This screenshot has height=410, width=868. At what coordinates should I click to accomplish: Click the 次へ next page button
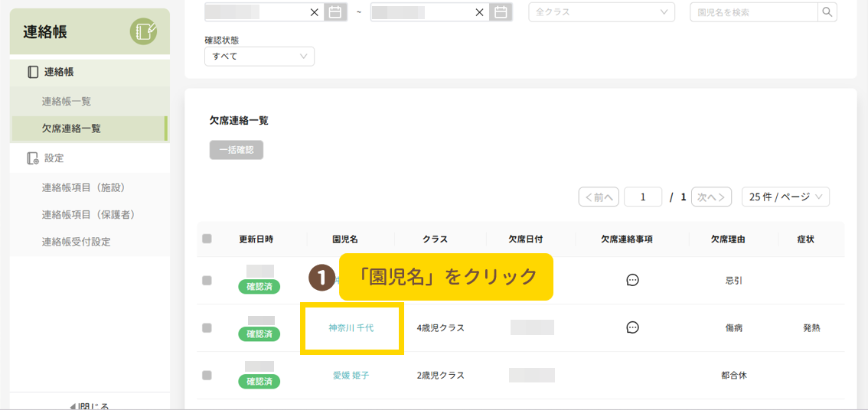coord(711,197)
